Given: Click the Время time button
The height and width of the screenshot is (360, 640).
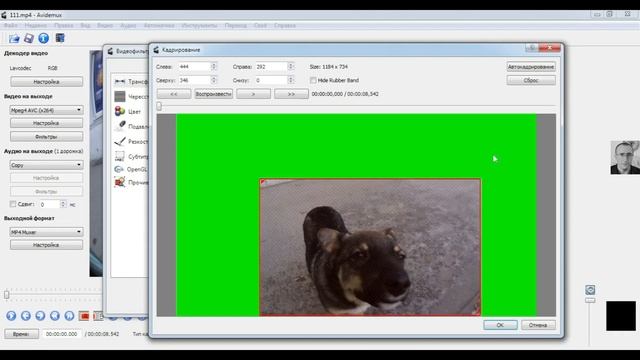Looking at the screenshot, I should pos(22,334).
